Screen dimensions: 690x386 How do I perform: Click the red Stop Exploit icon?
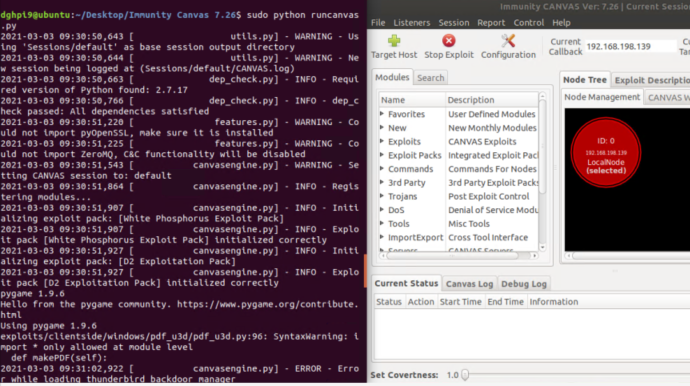pyautogui.click(x=448, y=41)
